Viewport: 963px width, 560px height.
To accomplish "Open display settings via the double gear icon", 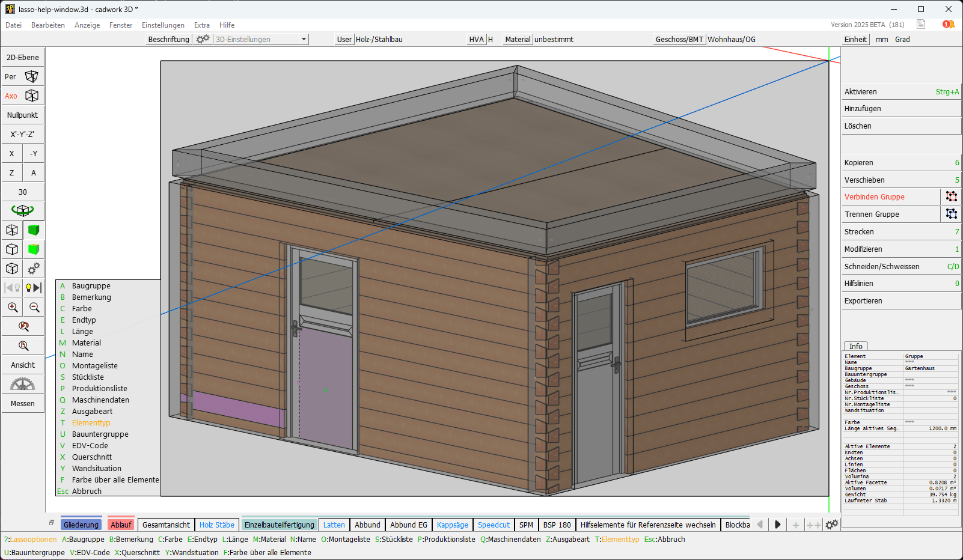I will [x=34, y=269].
